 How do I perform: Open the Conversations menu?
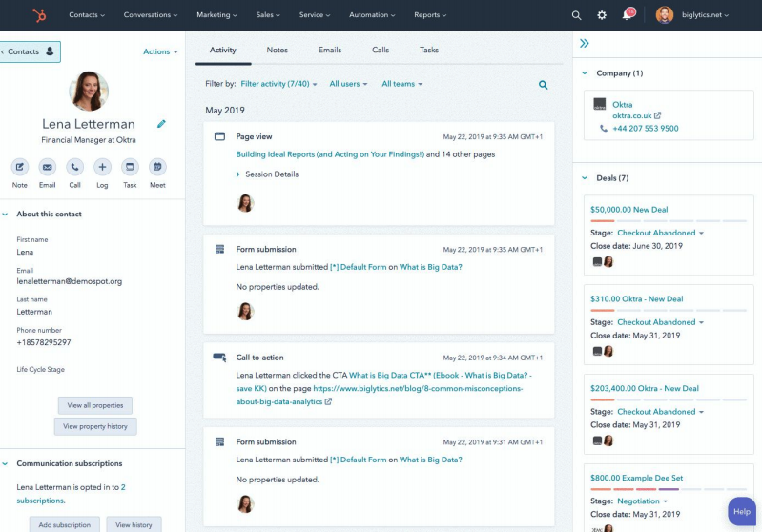pyautogui.click(x=151, y=15)
